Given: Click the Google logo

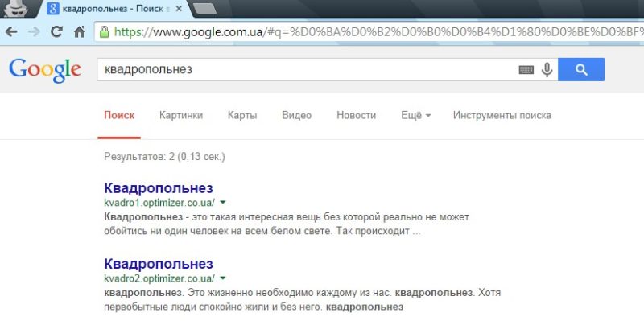Looking at the screenshot, I should (x=45, y=70).
